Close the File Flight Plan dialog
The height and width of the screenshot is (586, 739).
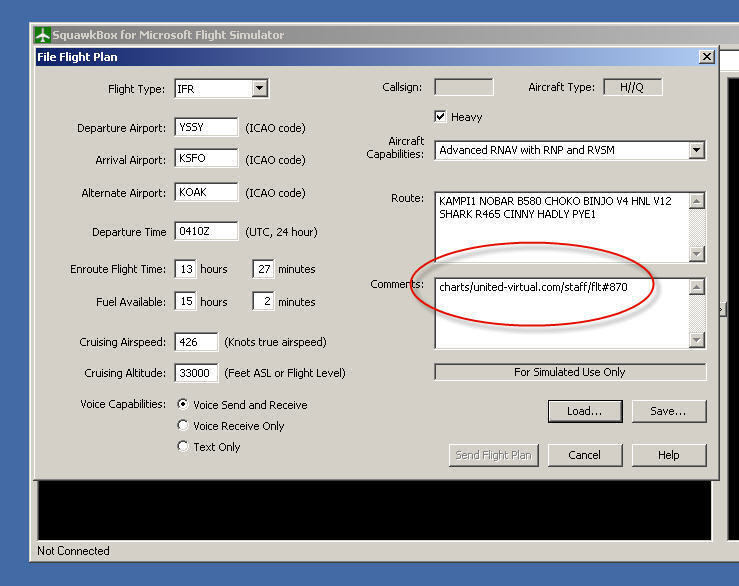706,57
